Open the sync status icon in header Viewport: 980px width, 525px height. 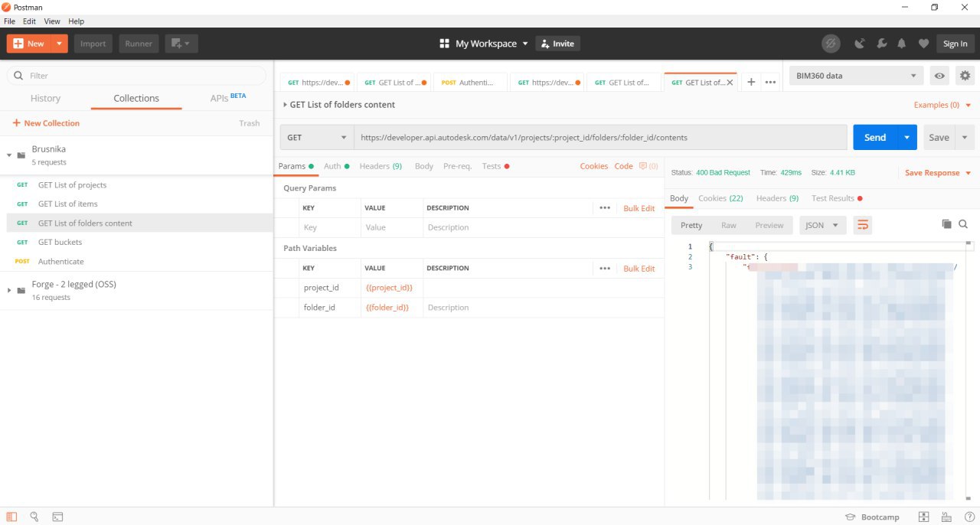pyautogui.click(x=831, y=44)
